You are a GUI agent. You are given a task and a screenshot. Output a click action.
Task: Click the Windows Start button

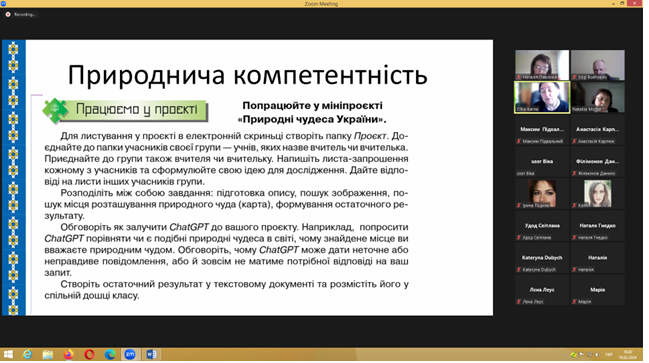point(8,354)
